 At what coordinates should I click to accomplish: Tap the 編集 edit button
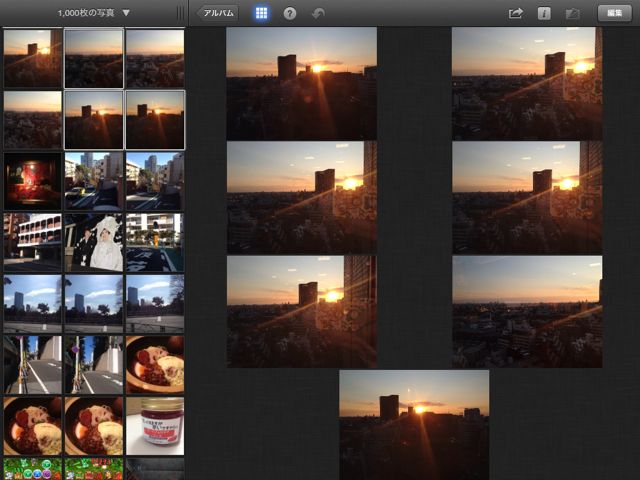614,13
